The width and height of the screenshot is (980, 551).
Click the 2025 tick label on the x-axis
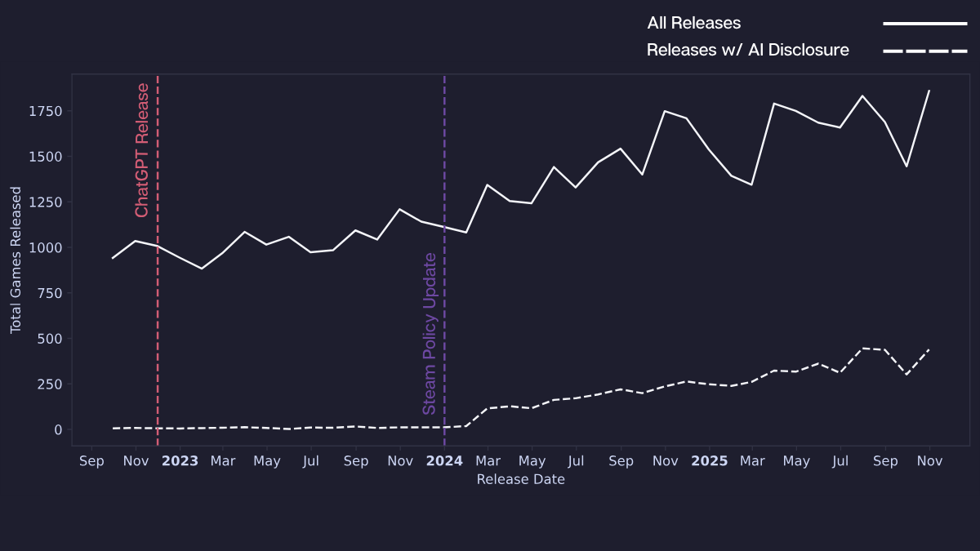[709, 460]
